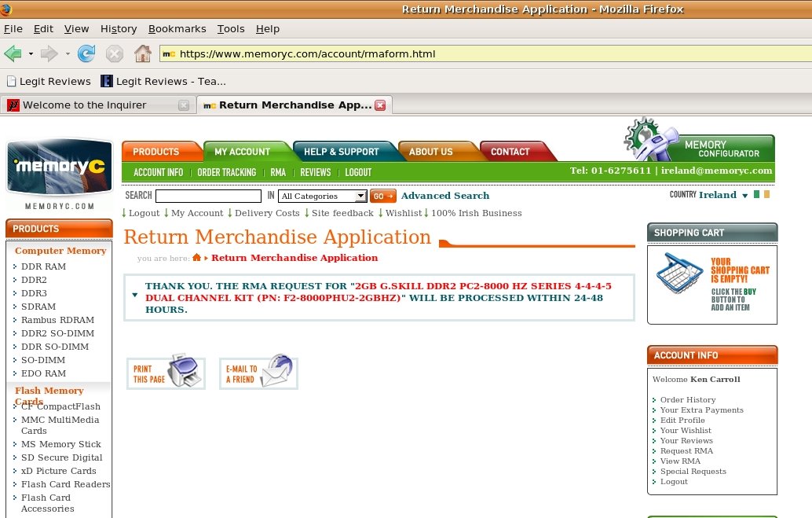Open the forward history dropdown arrow

click(x=68, y=54)
